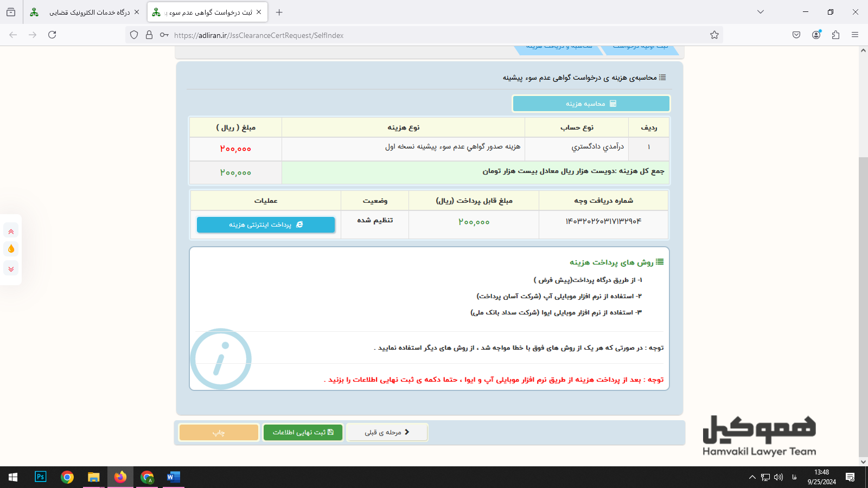Open the tracking protection shield icon

pyautogui.click(x=134, y=35)
